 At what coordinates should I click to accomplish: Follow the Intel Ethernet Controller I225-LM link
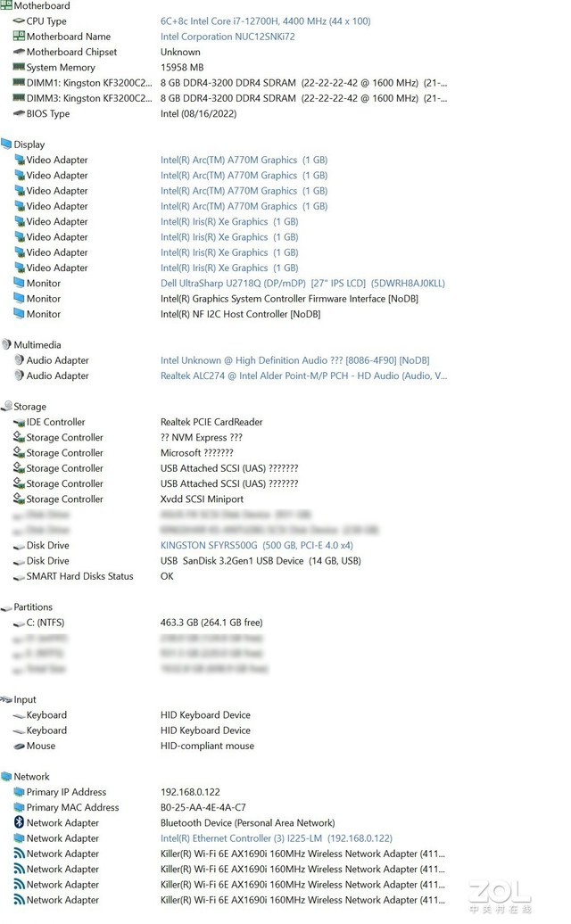point(276,838)
